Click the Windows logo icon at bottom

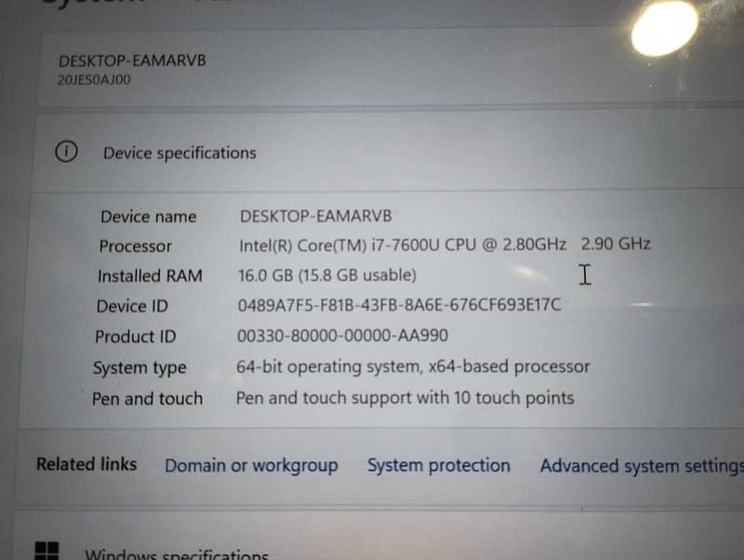coord(47,551)
